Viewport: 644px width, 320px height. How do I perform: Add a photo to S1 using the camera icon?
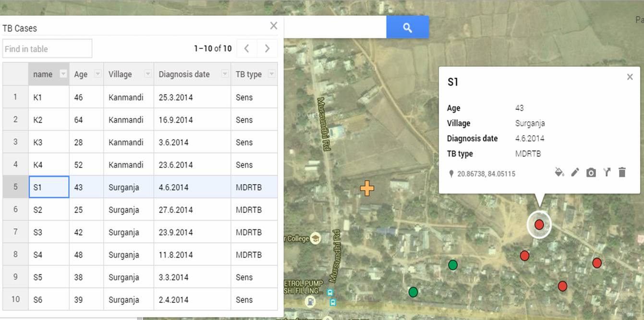591,171
